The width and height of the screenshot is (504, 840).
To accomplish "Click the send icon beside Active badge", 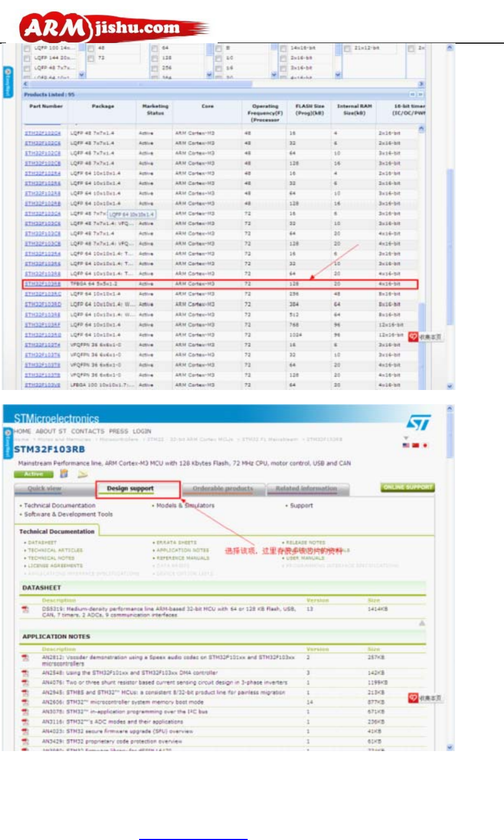I will [82, 474].
